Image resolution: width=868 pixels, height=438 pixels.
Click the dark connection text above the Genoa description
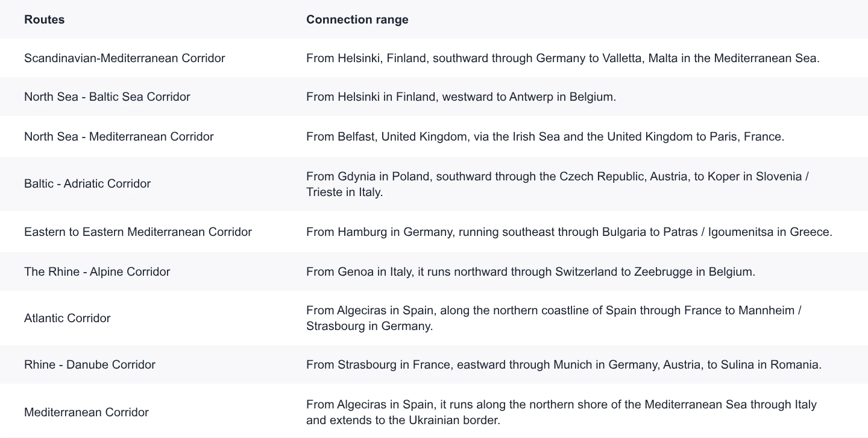tap(568, 232)
